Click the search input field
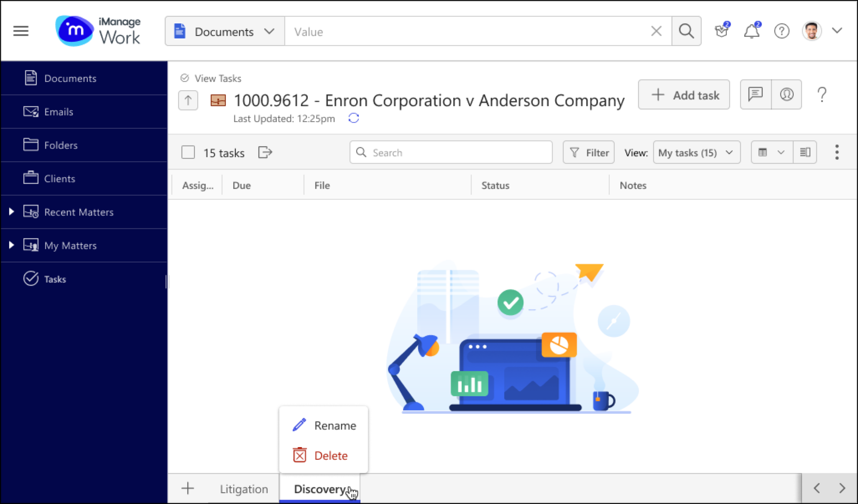This screenshot has height=504, width=858. [x=450, y=152]
